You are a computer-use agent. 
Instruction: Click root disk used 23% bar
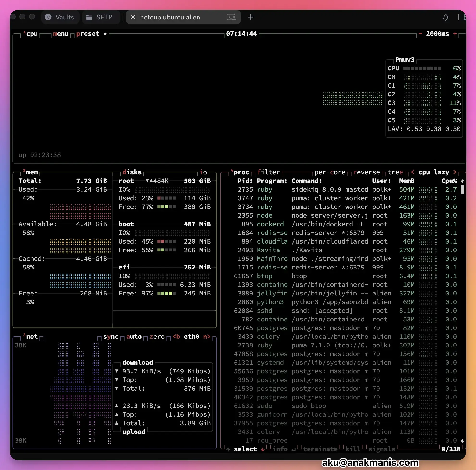coord(167,198)
